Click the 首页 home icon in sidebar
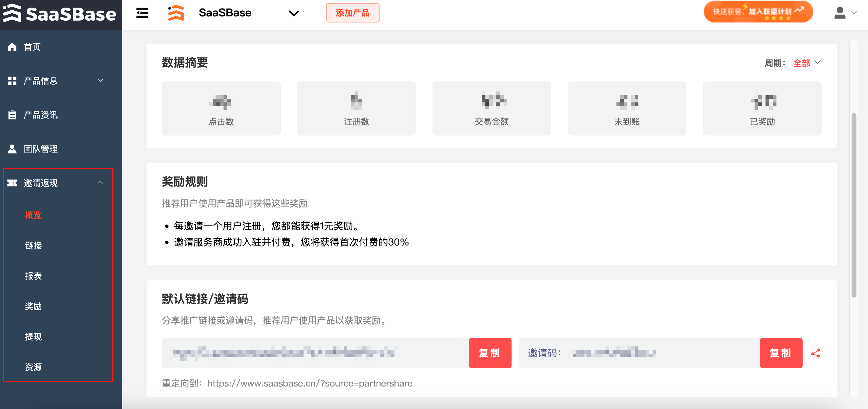 pyautogui.click(x=12, y=47)
